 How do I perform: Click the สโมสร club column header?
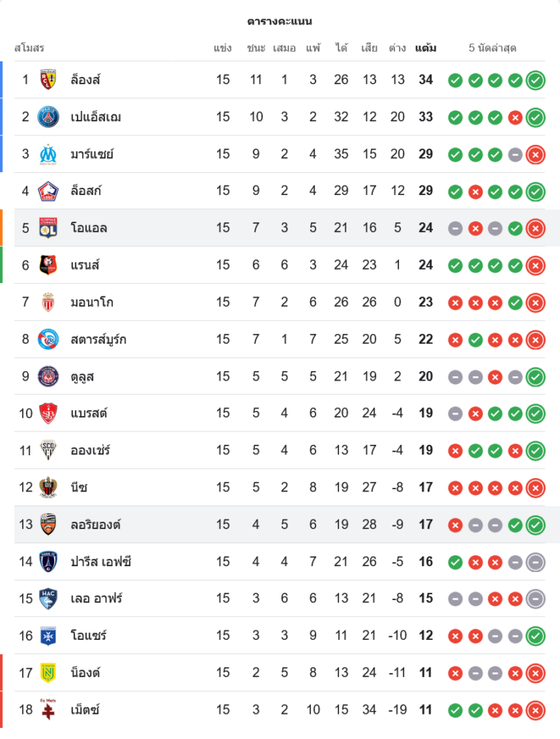30,48
